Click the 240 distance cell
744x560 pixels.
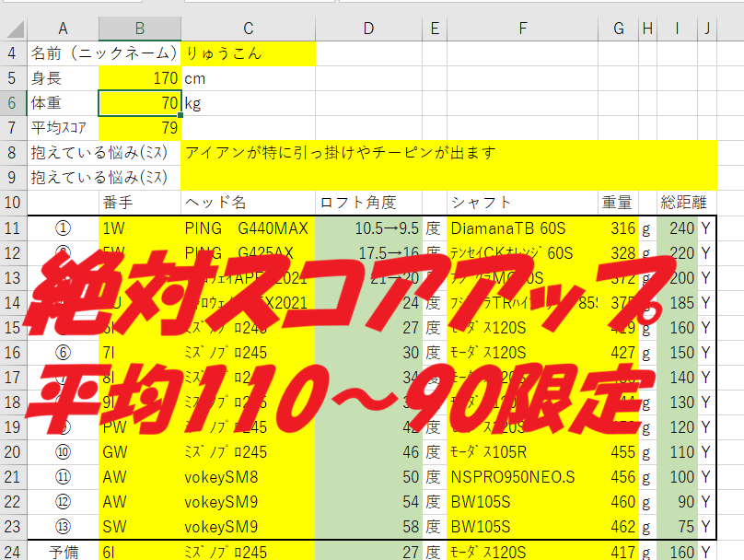pyautogui.click(x=677, y=228)
